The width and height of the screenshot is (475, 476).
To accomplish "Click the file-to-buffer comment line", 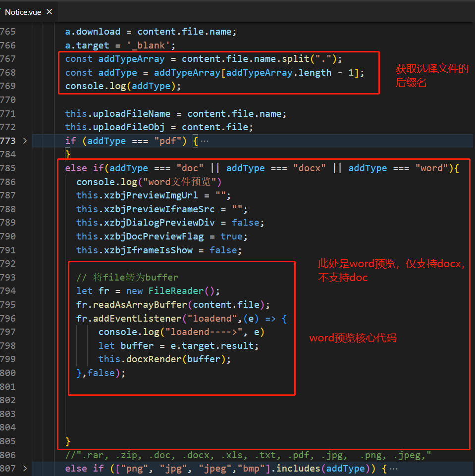I will click(127, 278).
